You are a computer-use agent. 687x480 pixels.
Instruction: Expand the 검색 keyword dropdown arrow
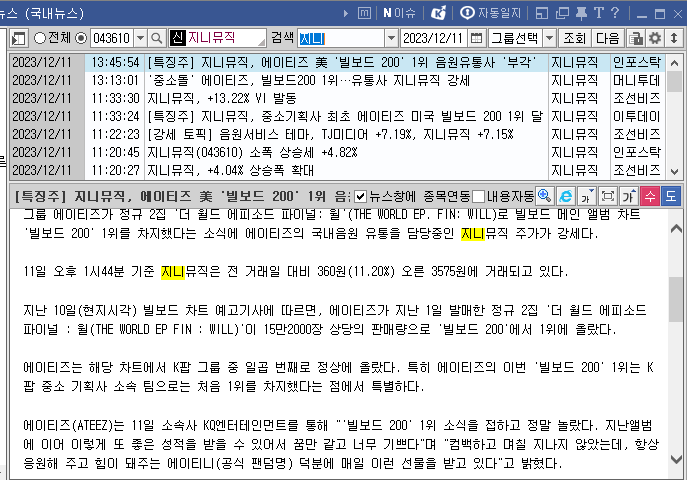click(x=391, y=39)
